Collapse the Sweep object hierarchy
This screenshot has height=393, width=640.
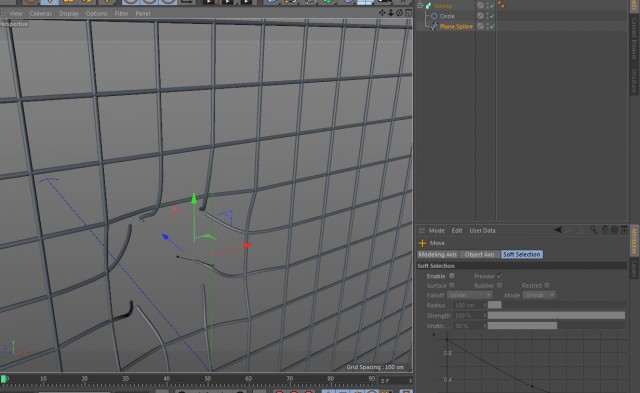420,5
